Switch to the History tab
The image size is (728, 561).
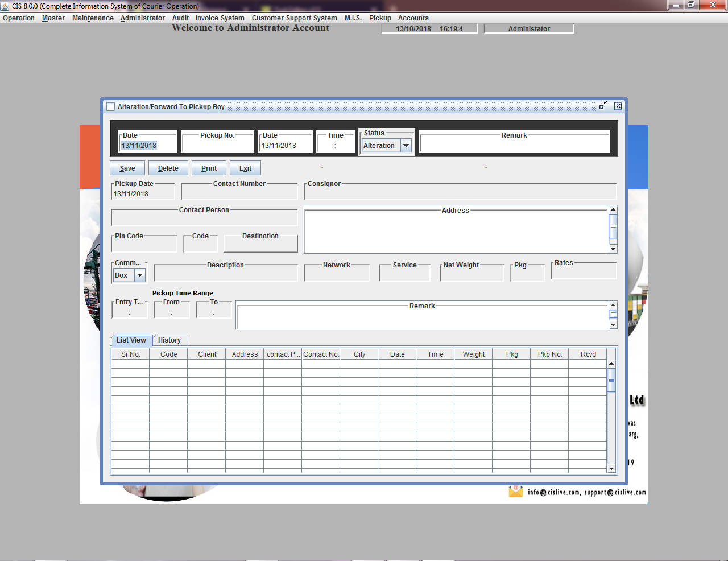coord(169,340)
